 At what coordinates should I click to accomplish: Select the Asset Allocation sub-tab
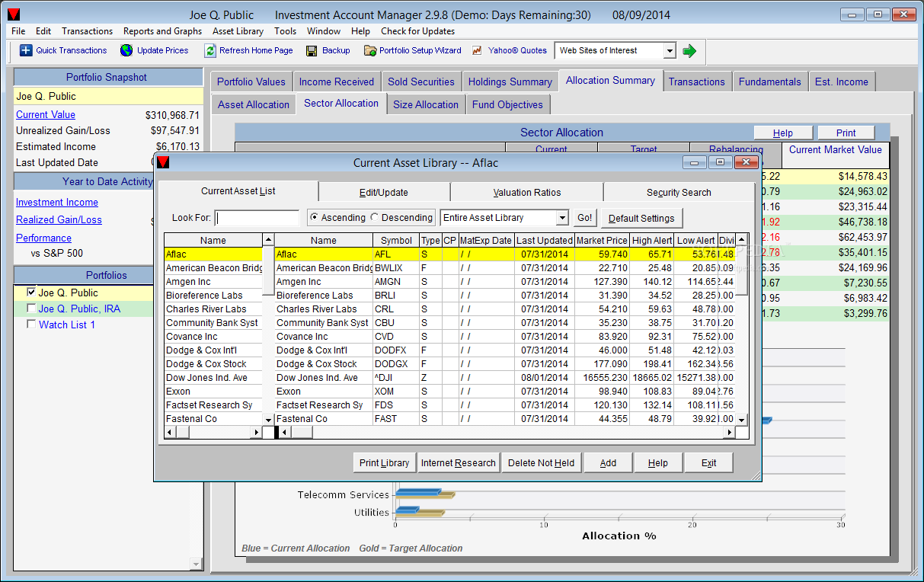254,104
